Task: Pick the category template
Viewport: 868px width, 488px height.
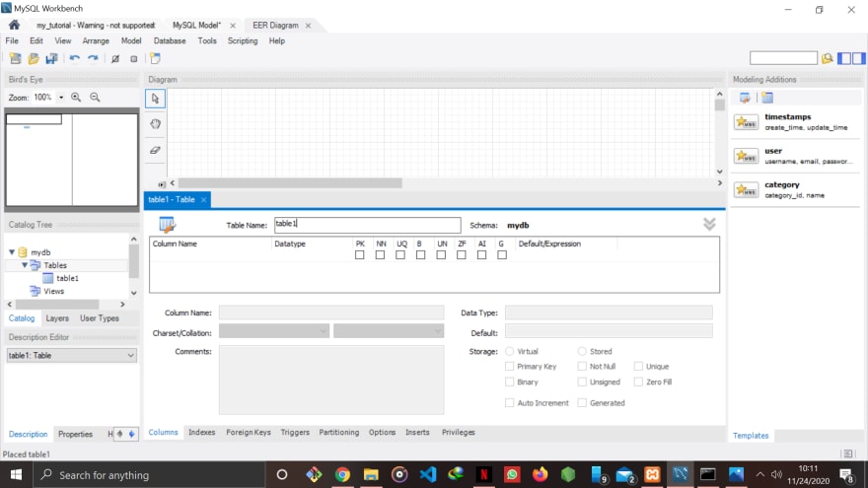Action: (x=795, y=189)
